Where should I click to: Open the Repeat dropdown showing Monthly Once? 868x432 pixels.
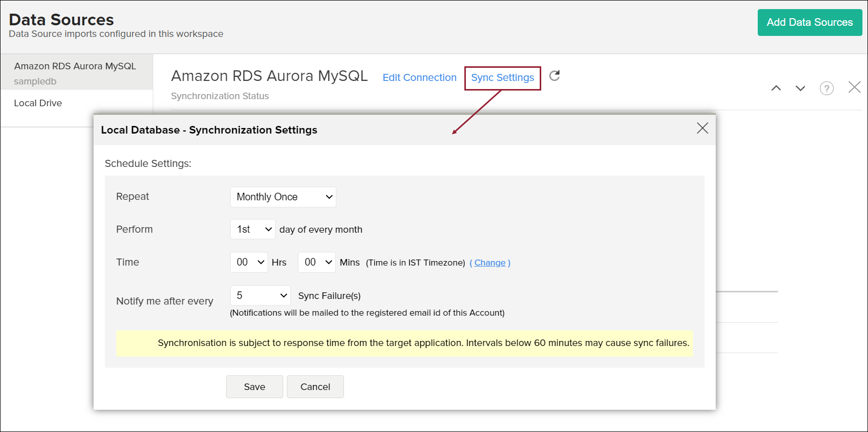click(283, 197)
